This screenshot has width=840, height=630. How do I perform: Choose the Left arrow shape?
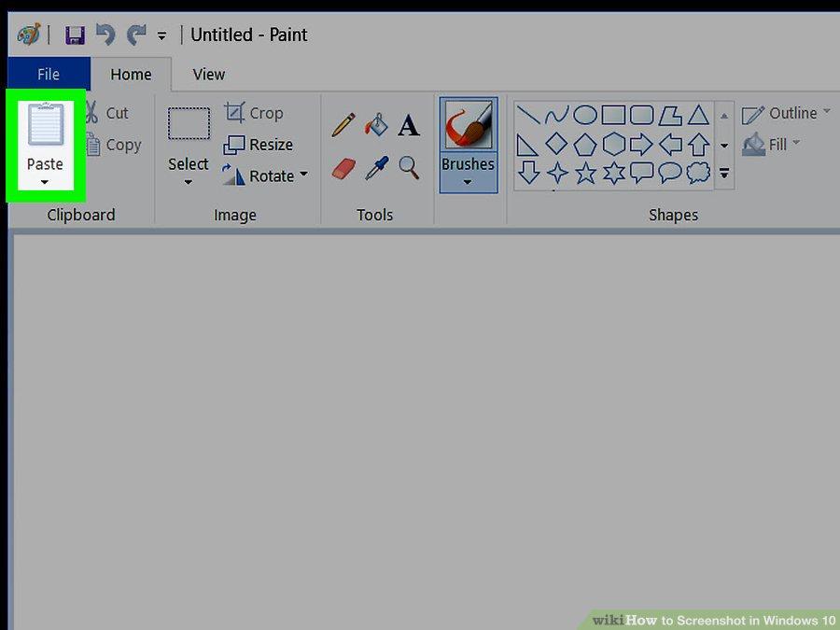tap(670, 144)
